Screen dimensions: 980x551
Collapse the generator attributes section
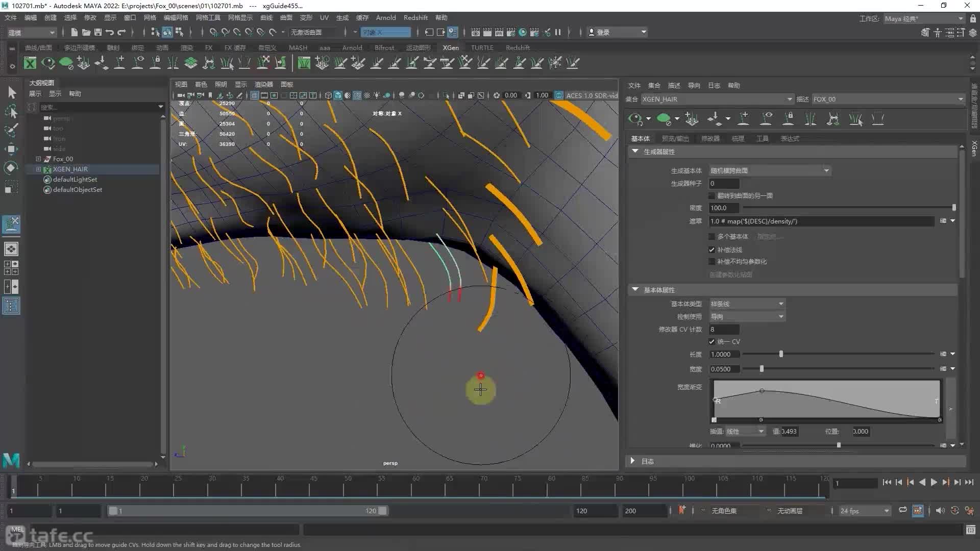click(x=635, y=152)
